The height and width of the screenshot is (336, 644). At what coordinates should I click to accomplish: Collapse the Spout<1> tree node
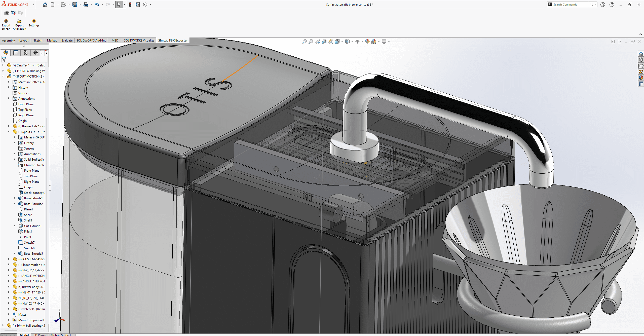[x=9, y=132]
